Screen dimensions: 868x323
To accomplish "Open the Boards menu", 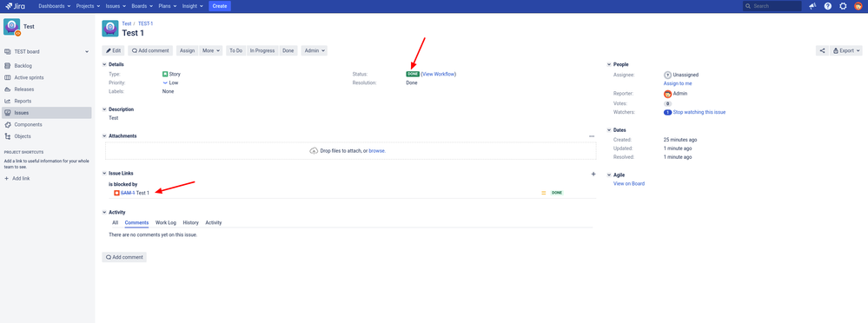I will (142, 6).
